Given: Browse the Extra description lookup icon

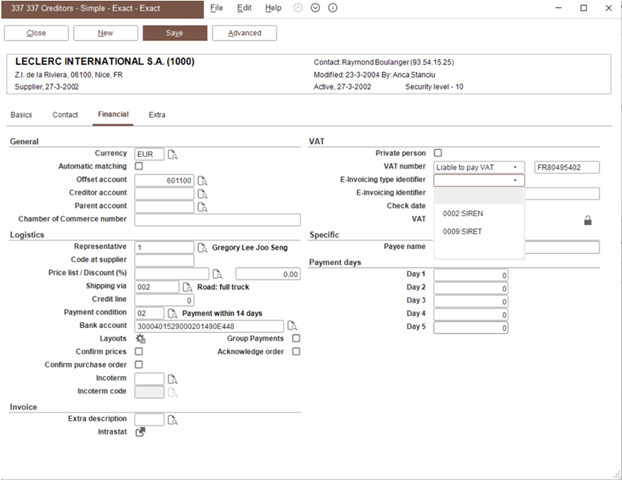Looking at the screenshot, I should 173,420.
